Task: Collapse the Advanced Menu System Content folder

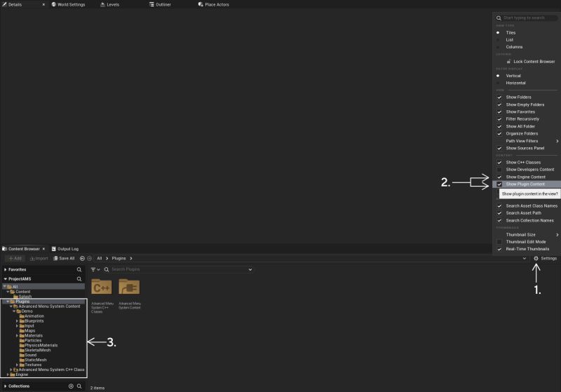Action: (11, 306)
